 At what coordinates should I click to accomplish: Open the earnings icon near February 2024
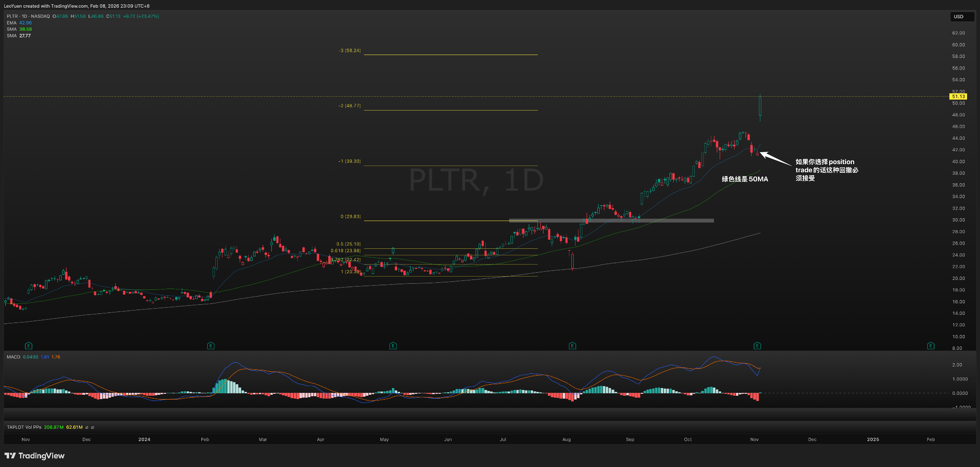pyautogui.click(x=211, y=345)
